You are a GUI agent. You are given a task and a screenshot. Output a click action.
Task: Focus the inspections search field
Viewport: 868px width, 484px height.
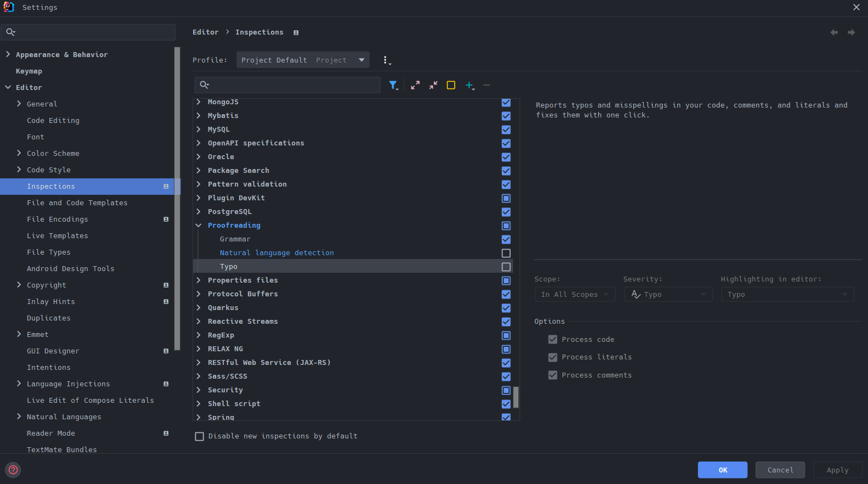click(x=288, y=85)
